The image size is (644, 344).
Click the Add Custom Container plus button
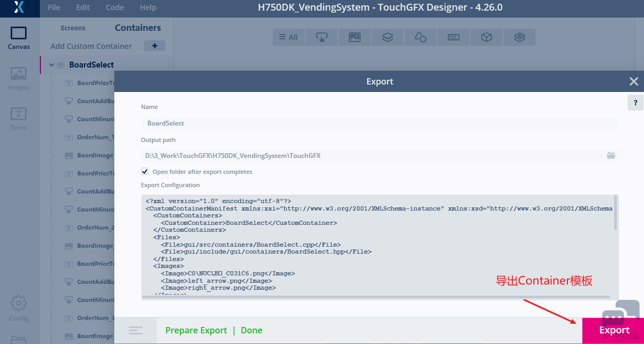[x=154, y=46]
